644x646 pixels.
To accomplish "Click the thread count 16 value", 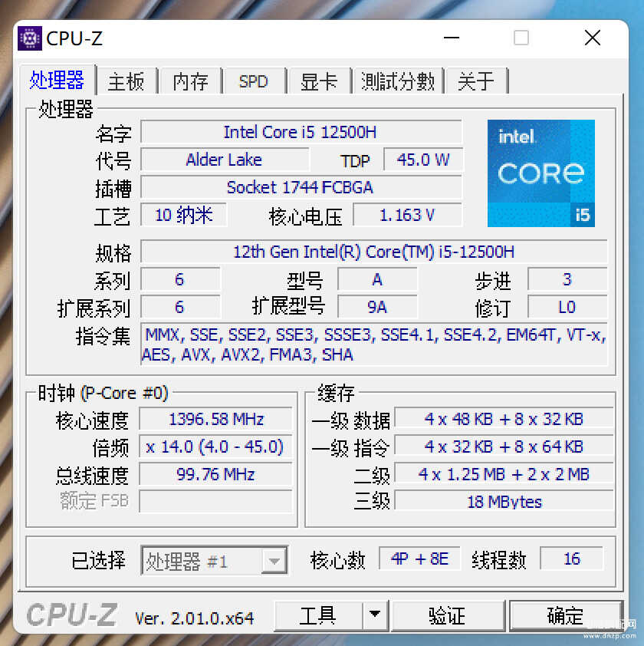I will [571, 559].
